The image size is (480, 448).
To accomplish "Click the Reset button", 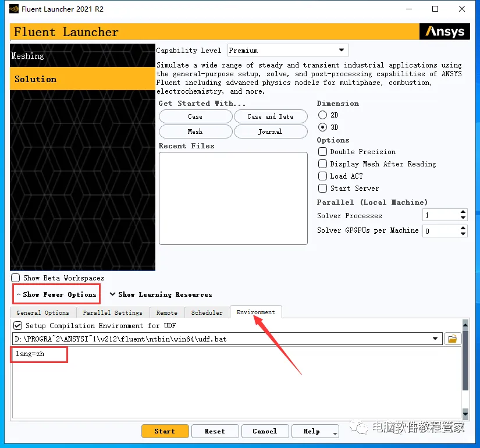I will point(215,431).
